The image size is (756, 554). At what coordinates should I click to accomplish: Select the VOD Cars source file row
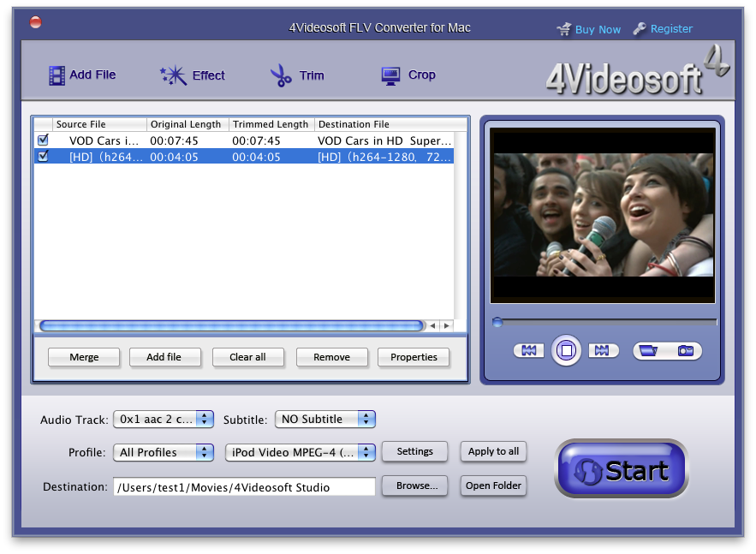click(243, 140)
